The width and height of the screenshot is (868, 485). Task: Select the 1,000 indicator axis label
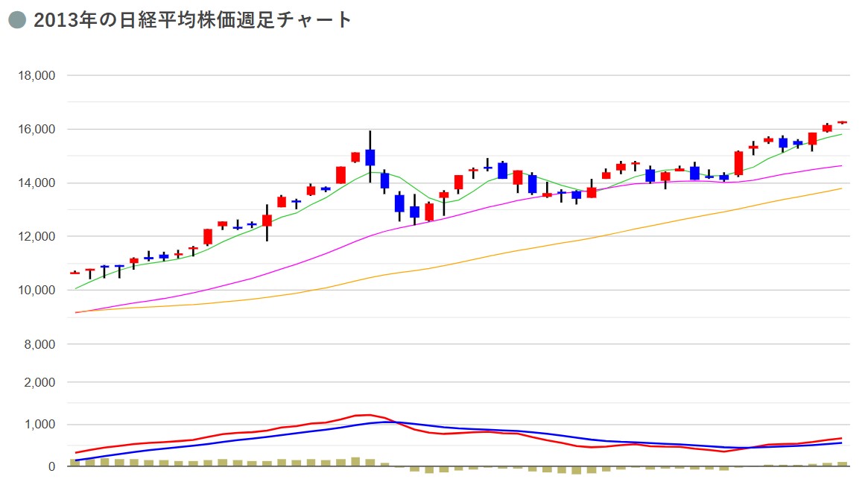tap(39, 425)
